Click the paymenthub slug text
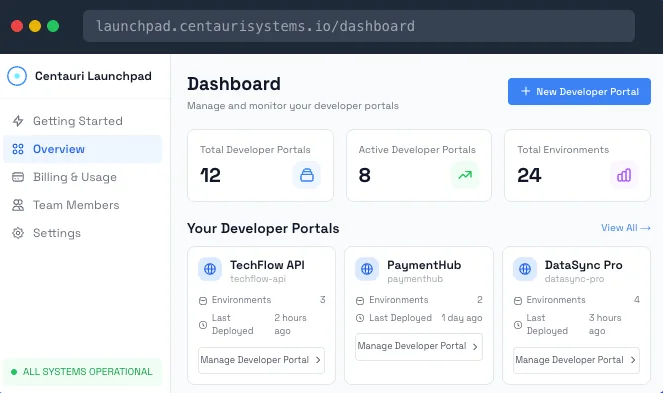This screenshot has width=663, height=393. tap(415, 279)
